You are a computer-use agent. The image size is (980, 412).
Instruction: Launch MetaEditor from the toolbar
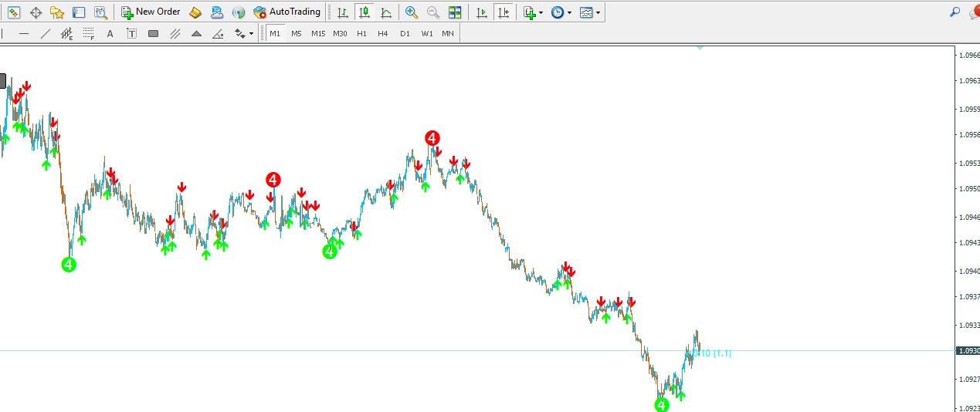[196, 12]
